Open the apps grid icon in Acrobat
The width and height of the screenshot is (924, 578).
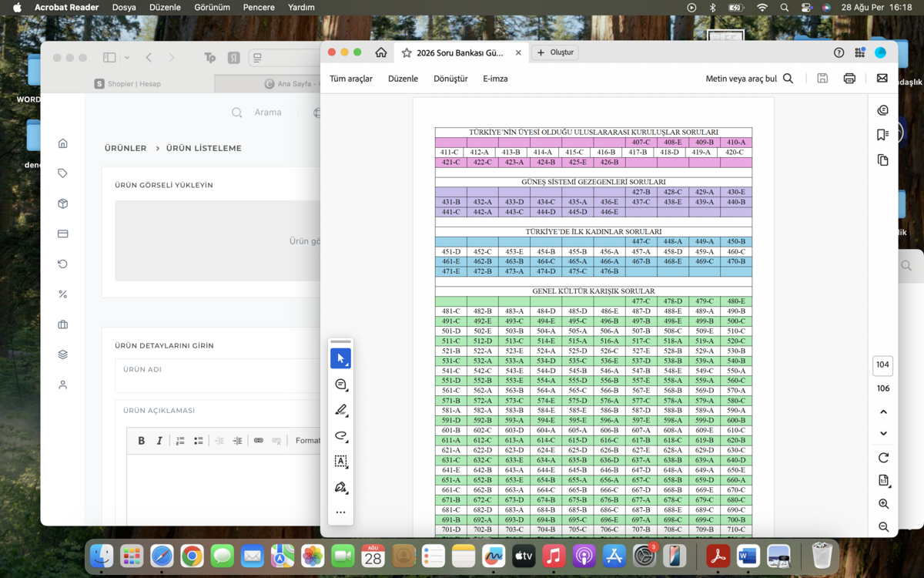click(859, 52)
